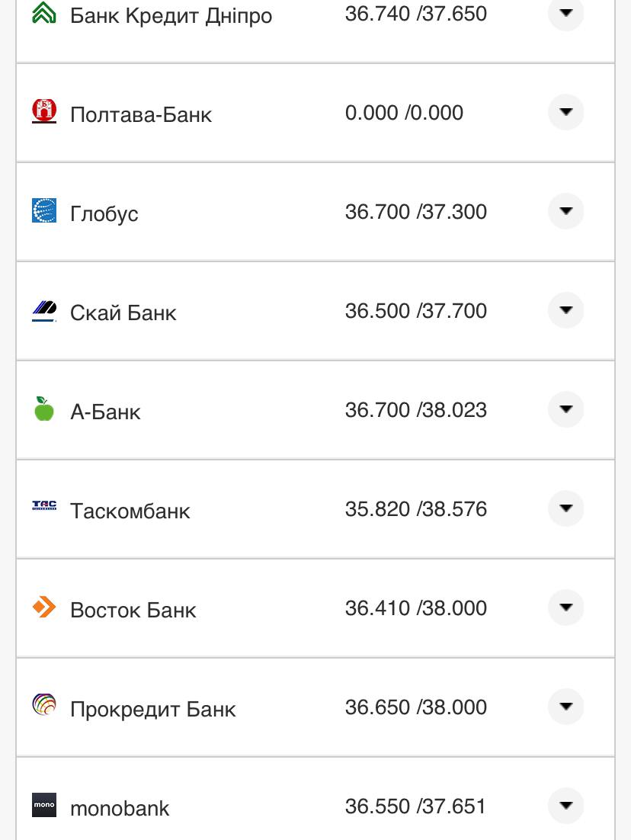Expand the Полтава-Банк row details
This screenshot has width=631, height=840.
coord(565,113)
